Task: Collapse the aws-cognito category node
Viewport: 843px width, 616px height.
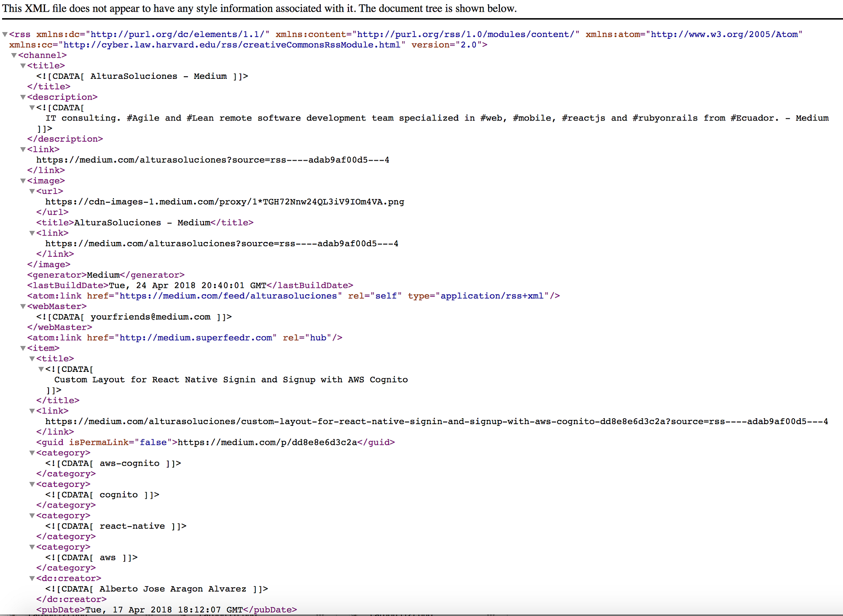Action: point(32,453)
